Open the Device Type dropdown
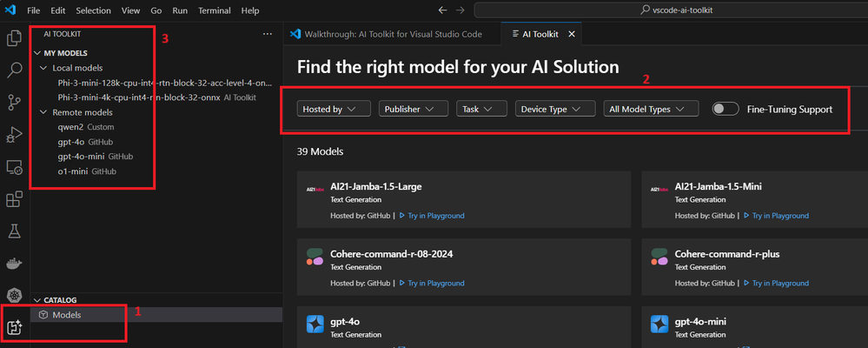The height and width of the screenshot is (348, 868). click(553, 109)
